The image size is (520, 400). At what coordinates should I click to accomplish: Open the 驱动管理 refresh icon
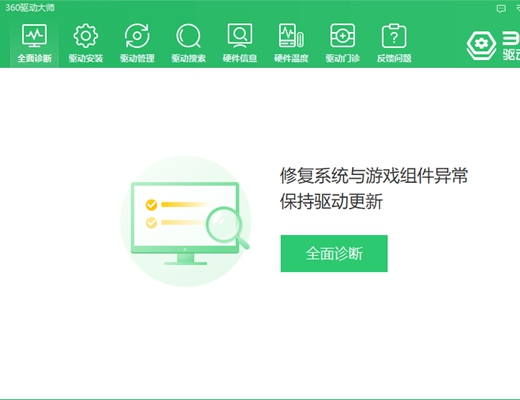point(137,35)
